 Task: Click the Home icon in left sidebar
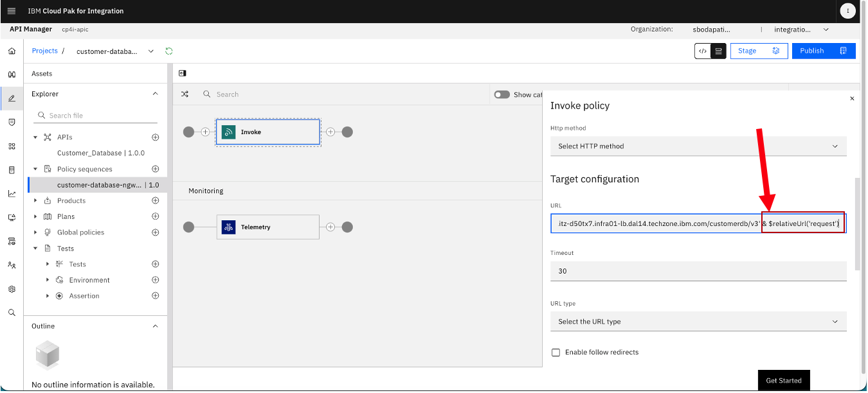(x=12, y=51)
